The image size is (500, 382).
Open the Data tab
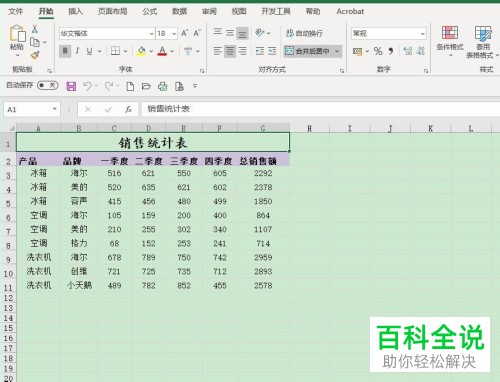(179, 11)
